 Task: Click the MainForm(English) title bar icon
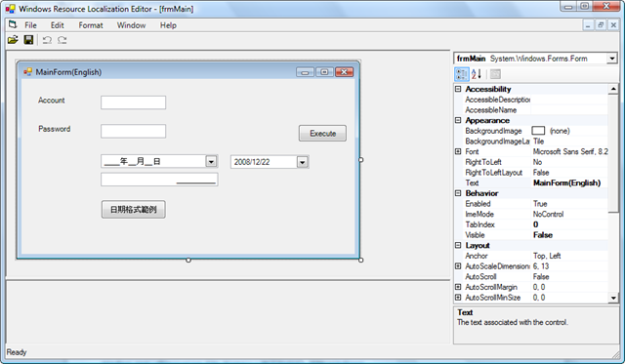tap(27, 72)
